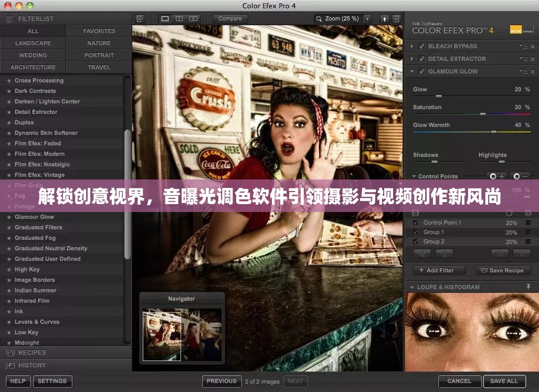Open the Zoom level dropdown arrow
The width and height of the screenshot is (539, 392).
coord(367,19)
